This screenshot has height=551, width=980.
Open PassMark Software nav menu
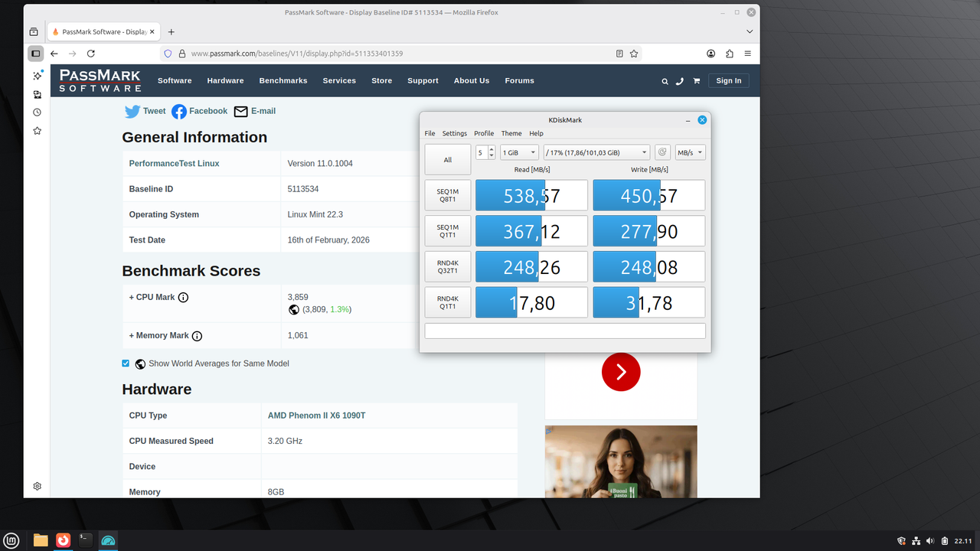pyautogui.click(x=175, y=81)
